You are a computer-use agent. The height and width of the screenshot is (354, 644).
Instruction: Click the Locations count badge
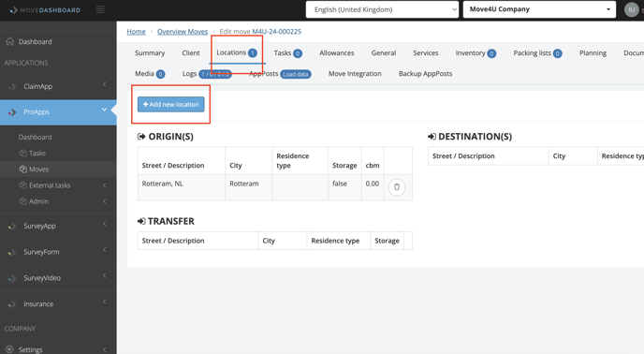pos(253,52)
